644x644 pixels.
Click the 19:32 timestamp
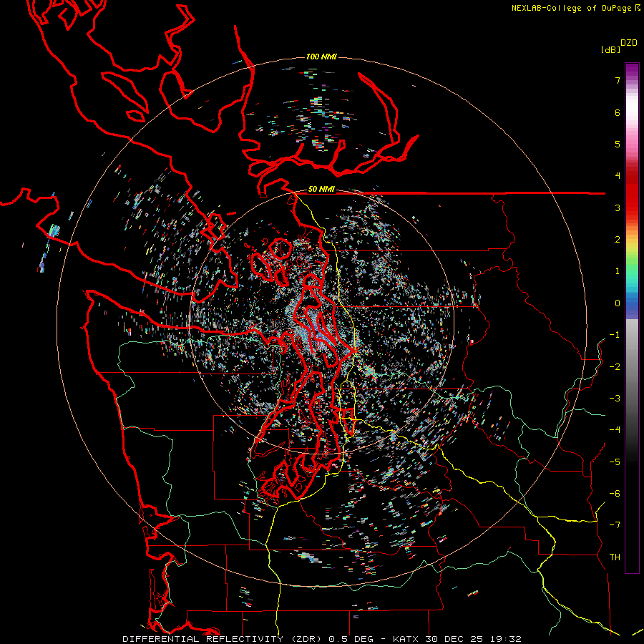504,639
